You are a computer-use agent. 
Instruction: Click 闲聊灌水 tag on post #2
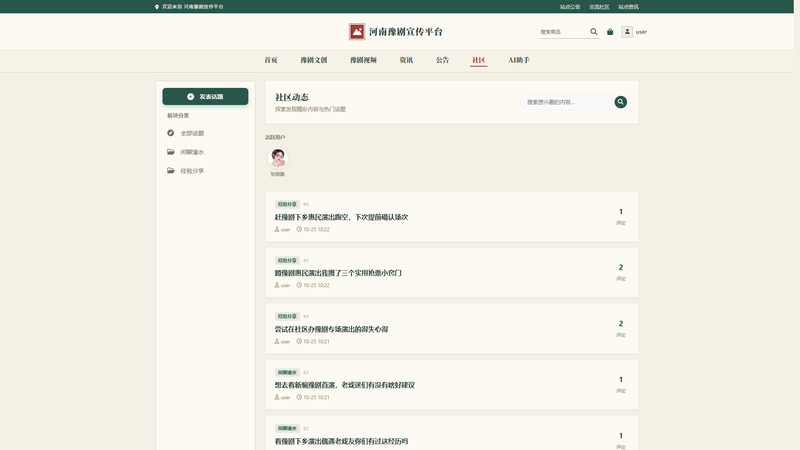tap(287, 428)
